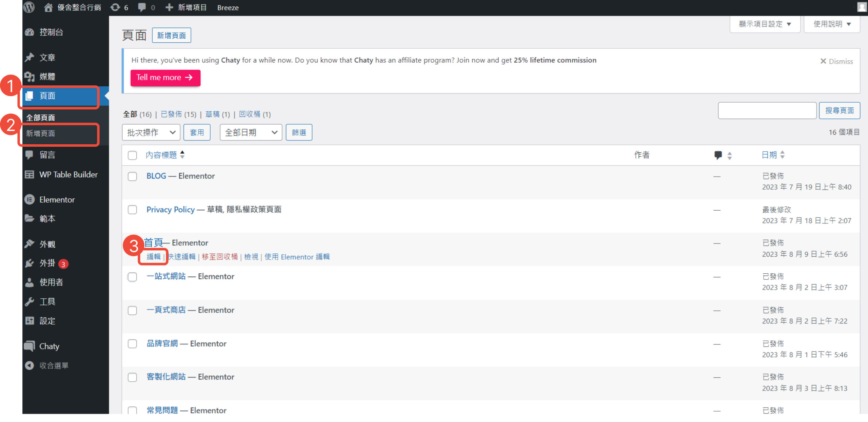Open 媒體 media library icon
This screenshot has height=422, width=868.
[x=30, y=77]
